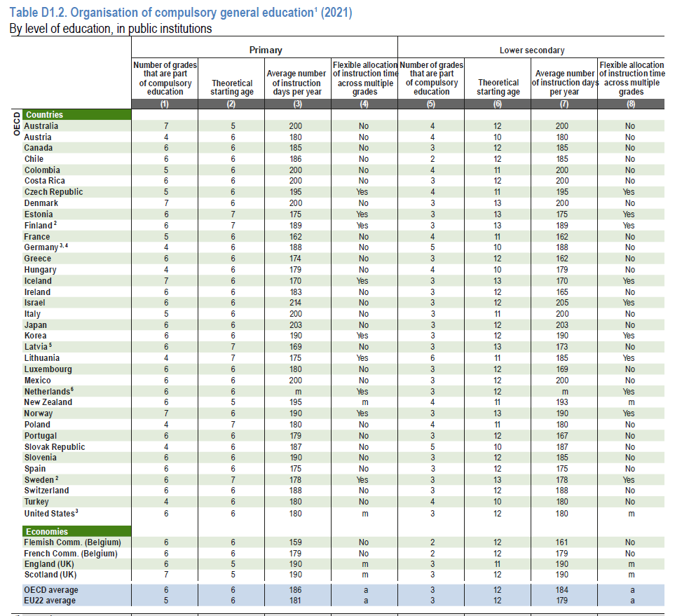Select the 'Norway' row label
The height and width of the screenshot is (616, 689).
[39, 413]
